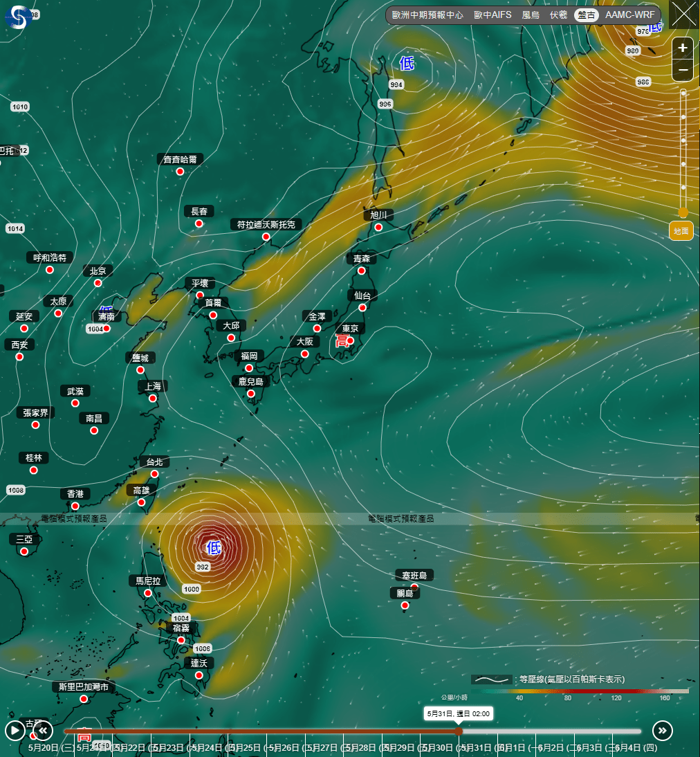
Task: Click the timeline slider handle at 5月31日
Action: [459, 731]
